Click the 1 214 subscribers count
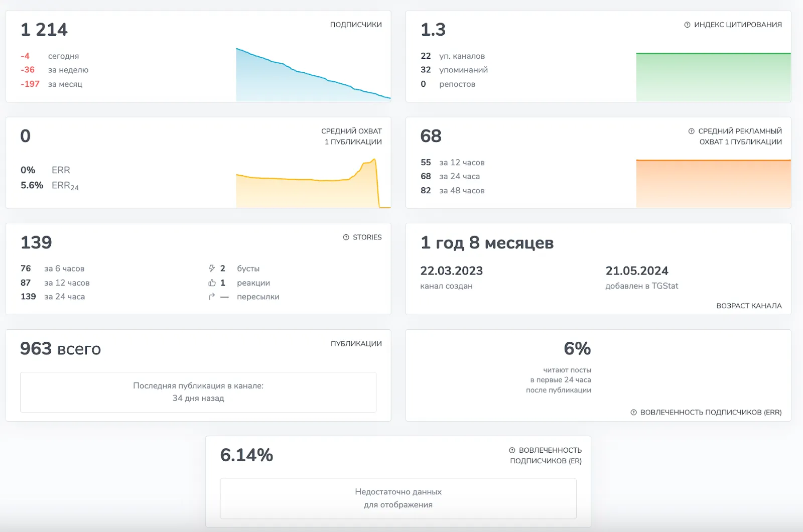Image resolution: width=803 pixels, height=532 pixels. coord(44,30)
